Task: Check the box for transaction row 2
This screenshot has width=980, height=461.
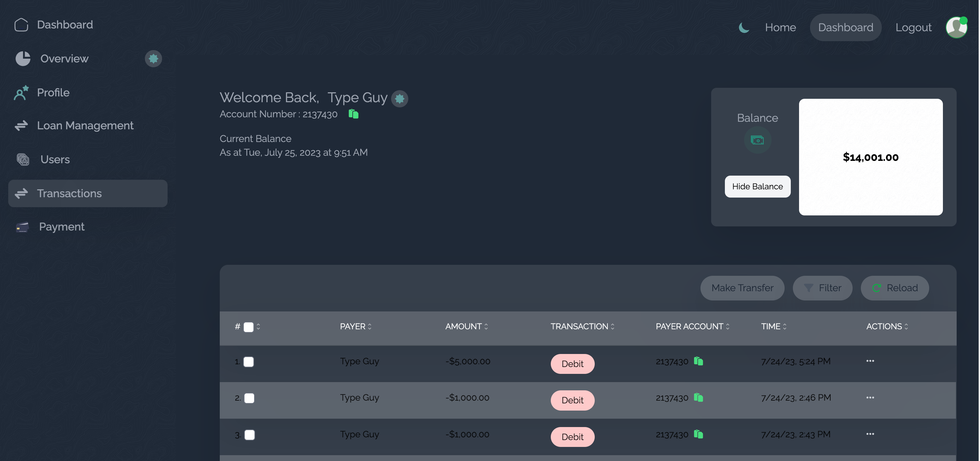Action: click(249, 398)
